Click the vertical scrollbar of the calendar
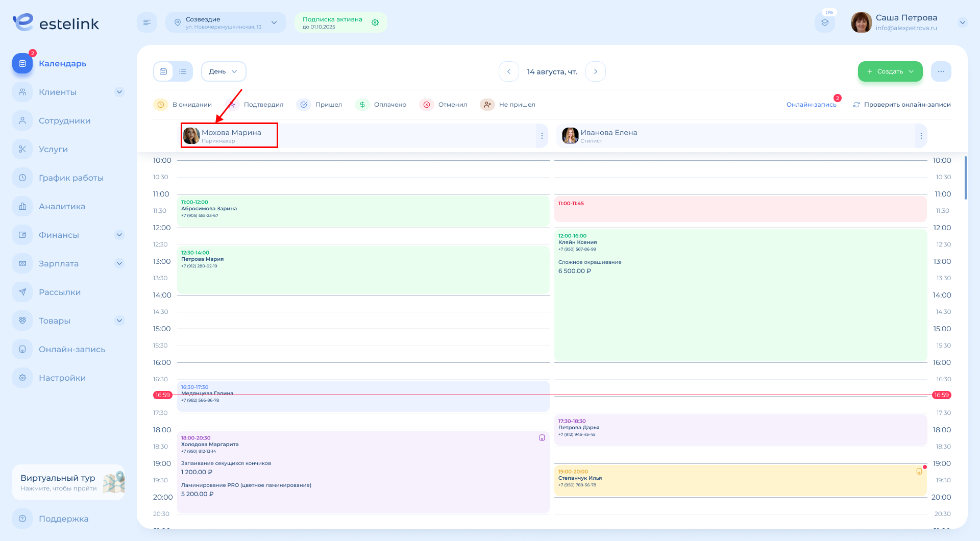 click(965, 179)
